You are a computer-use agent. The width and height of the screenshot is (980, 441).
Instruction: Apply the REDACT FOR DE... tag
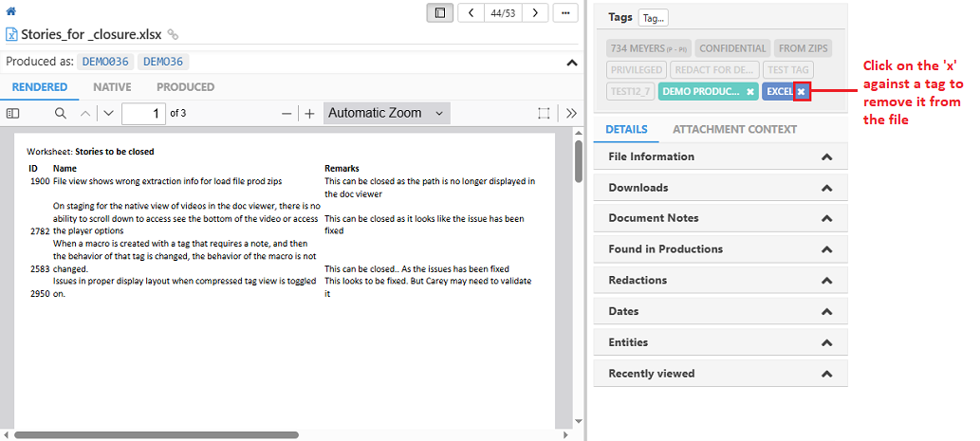tap(715, 70)
